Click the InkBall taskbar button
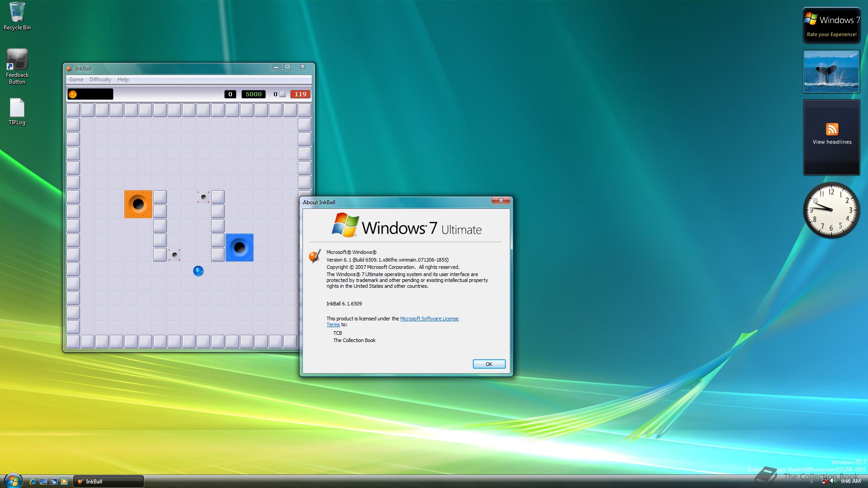This screenshot has width=868, height=488. click(x=108, y=481)
